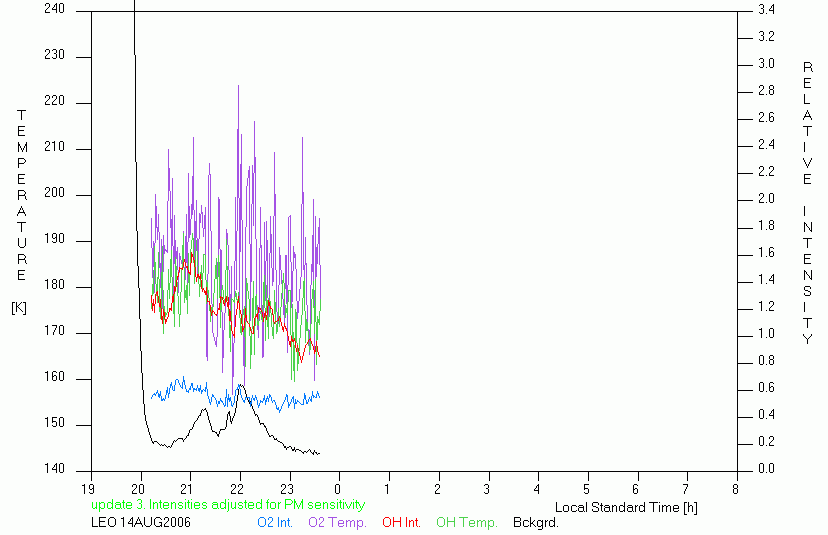The image size is (828, 535).
Task: Click the hour 5 time axis label
Action: 586,489
